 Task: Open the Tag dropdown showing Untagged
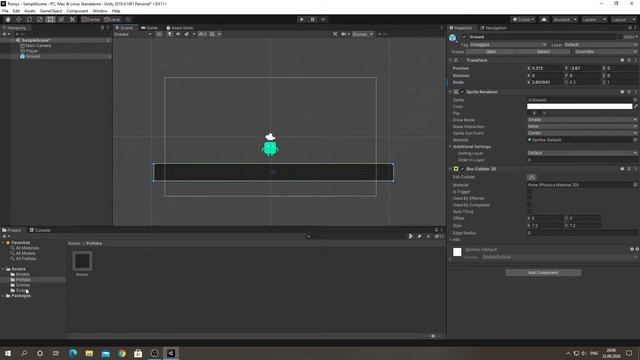[x=508, y=44]
